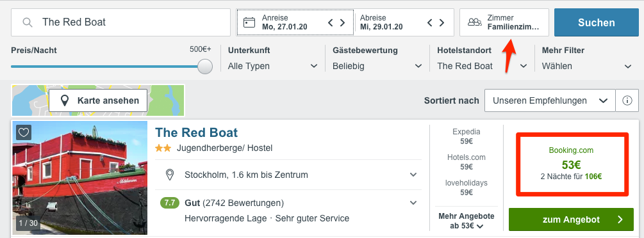Click the heart favorite icon on hotel photo

(24, 132)
